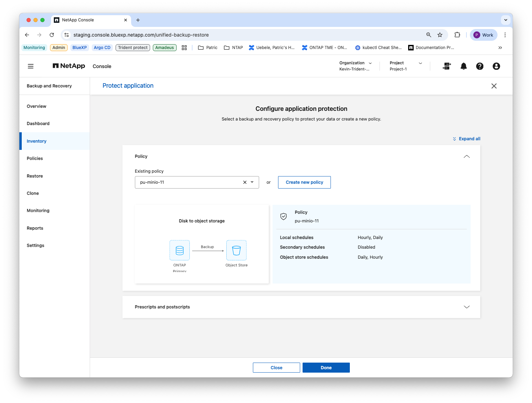
Task: Click Create new policy button
Action: tap(304, 182)
